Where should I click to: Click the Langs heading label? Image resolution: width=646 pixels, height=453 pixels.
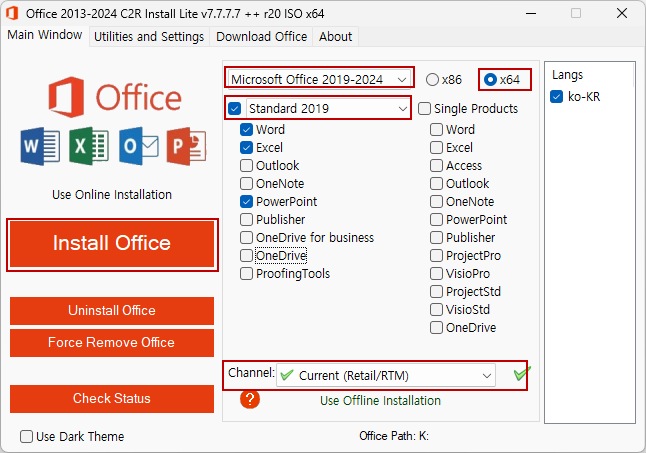(567, 75)
